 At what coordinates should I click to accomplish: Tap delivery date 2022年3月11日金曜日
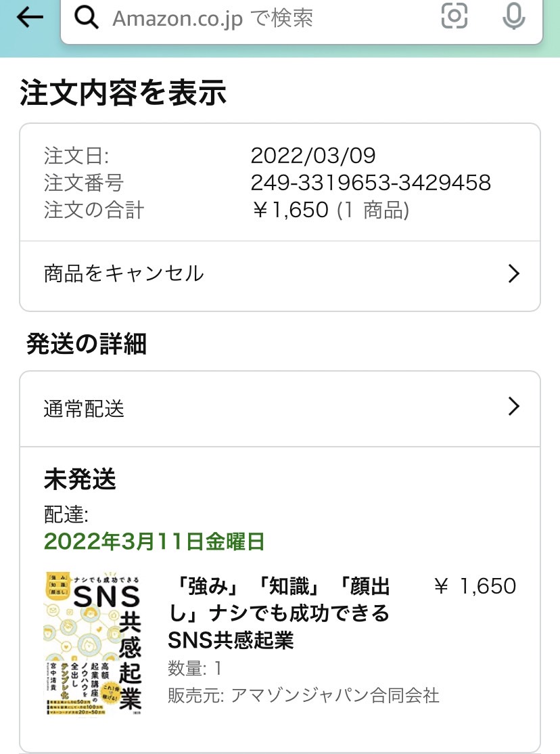[x=154, y=541]
